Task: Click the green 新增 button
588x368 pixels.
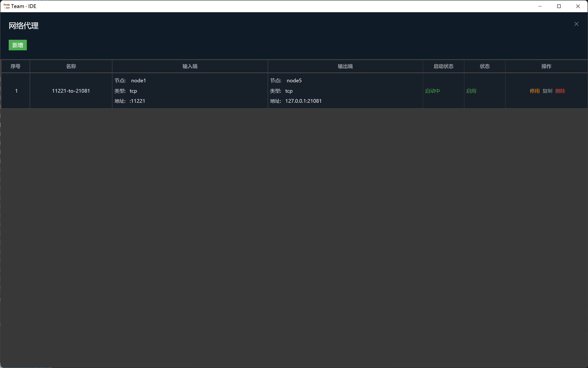Action: (18, 45)
